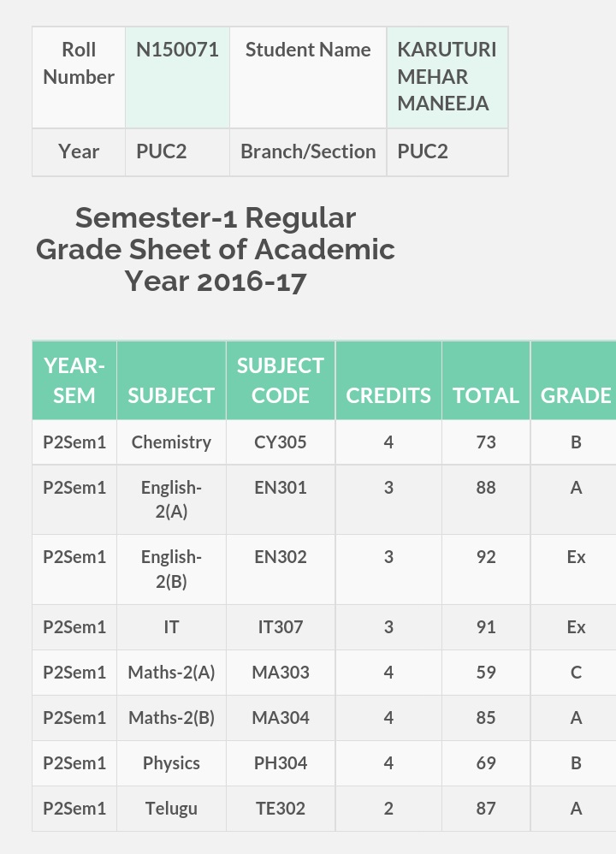Viewport: 616px width, 854px height.
Task: Select the student name KARUTURI MEHAR MANEEJA
Action: point(447,77)
